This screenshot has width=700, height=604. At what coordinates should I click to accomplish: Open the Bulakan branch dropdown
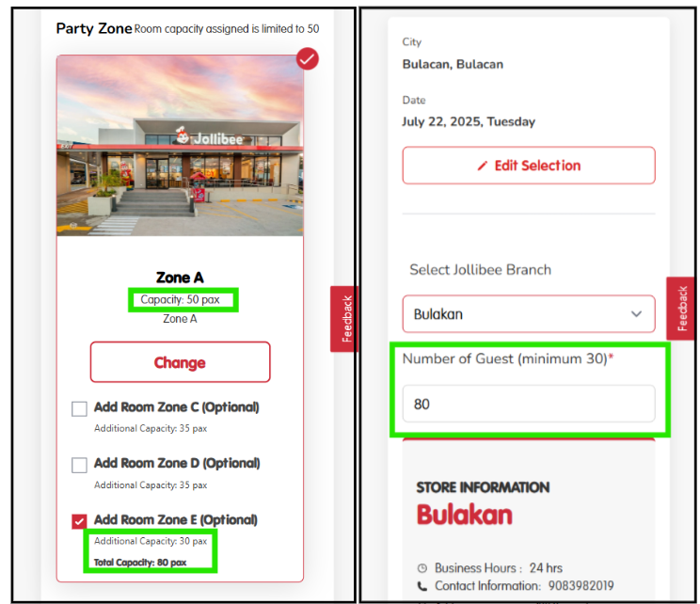click(528, 314)
